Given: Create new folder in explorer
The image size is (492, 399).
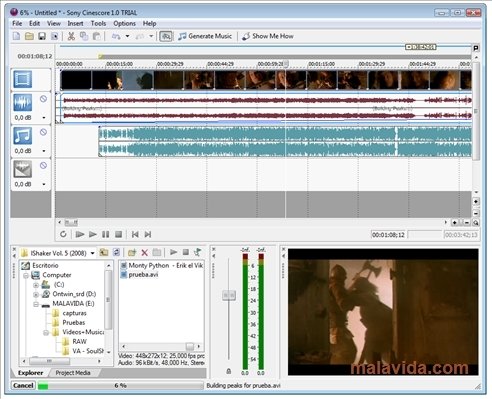Looking at the screenshot, I should click(x=132, y=252).
